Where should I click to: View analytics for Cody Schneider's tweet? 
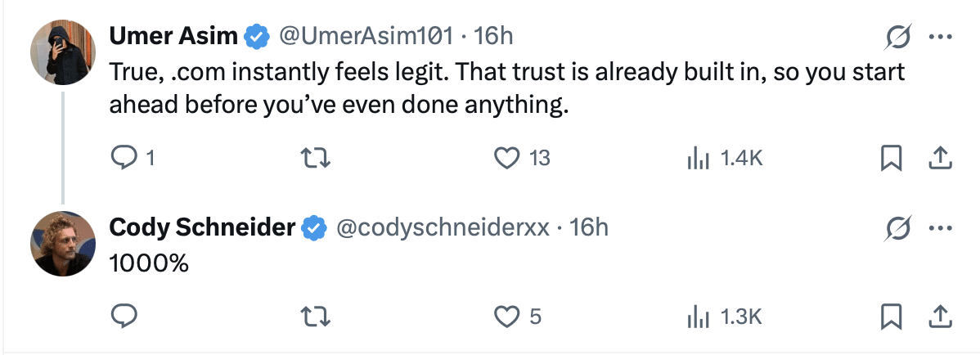(696, 316)
